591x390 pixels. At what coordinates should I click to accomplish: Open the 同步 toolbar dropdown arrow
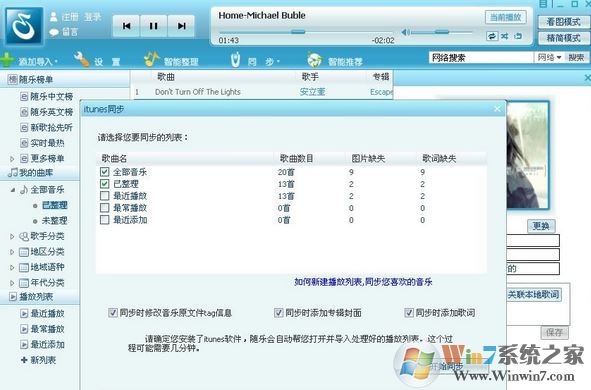coord(279,61)
